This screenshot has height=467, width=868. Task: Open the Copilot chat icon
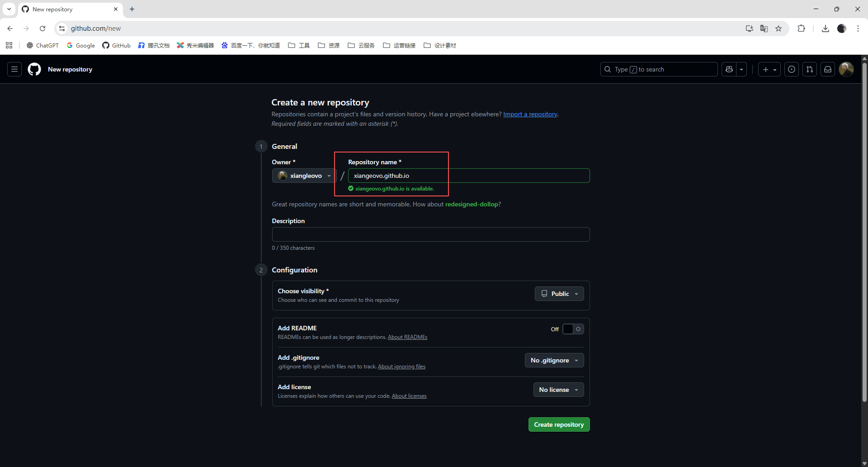[x=729, y=69]
